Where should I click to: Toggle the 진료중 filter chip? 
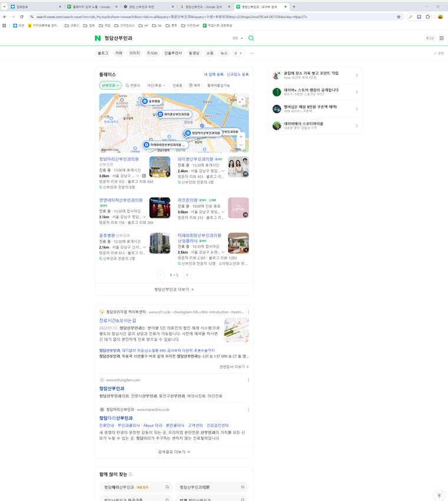177,86
